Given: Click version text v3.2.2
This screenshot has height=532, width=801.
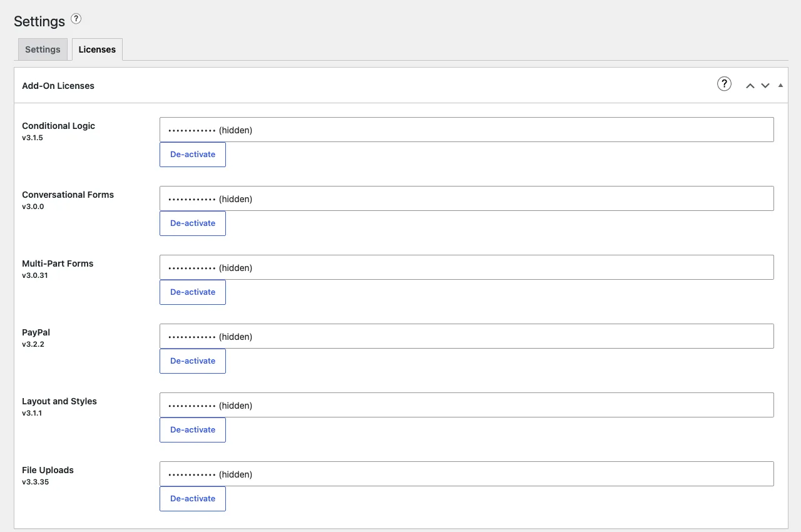Looking at the screenshot, I should point(33,344).
